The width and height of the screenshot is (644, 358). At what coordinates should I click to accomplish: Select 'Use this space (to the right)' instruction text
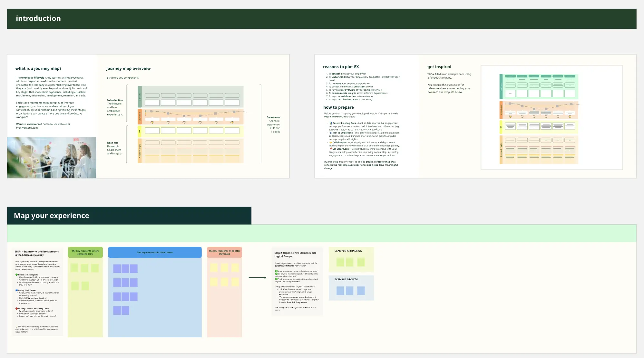[296, 309]
